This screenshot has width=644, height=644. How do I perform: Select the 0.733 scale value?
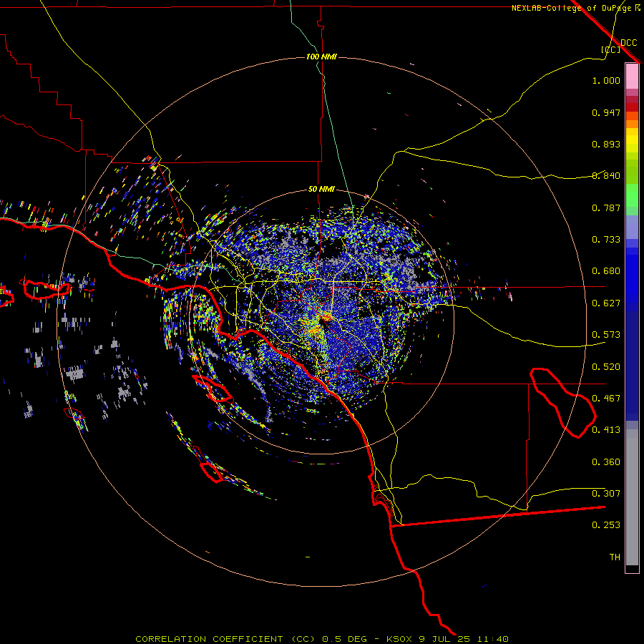[606, 240]
